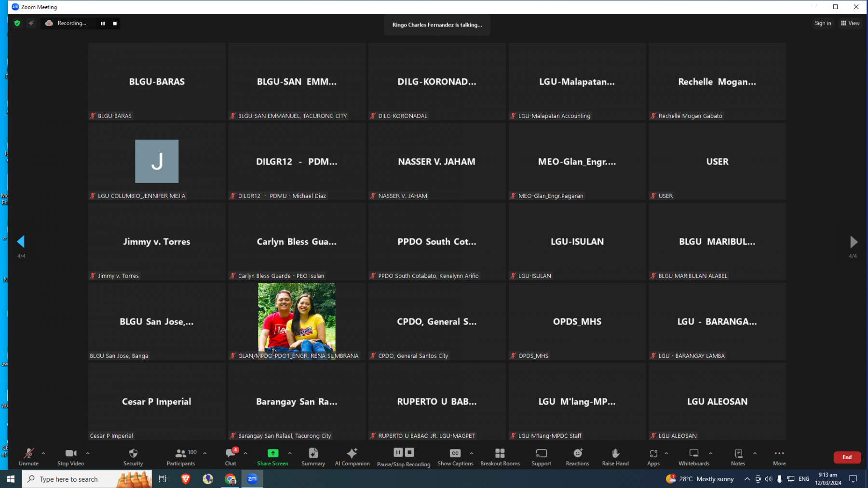This screenshot has width=868, height=488.
Task: Click the 28°C weather widget
Action: click(700, 479)
